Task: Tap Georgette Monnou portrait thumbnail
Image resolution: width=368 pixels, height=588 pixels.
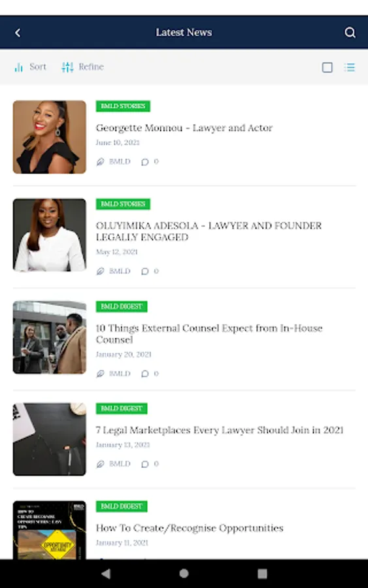Action: 50,137
